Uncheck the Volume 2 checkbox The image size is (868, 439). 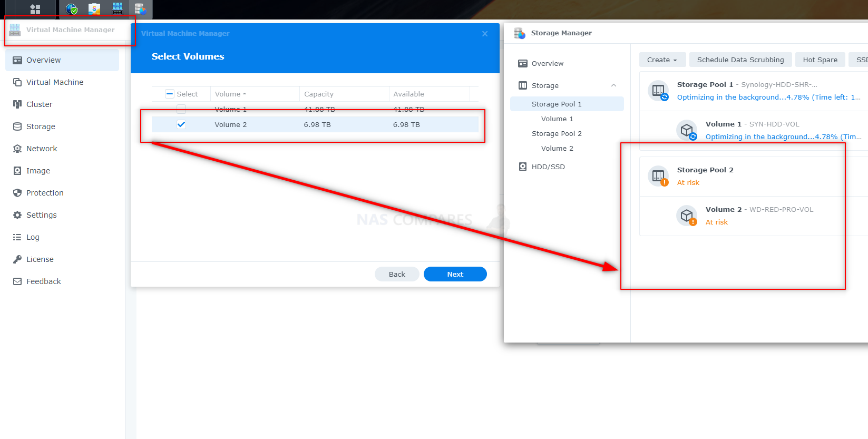click(181, 124)
